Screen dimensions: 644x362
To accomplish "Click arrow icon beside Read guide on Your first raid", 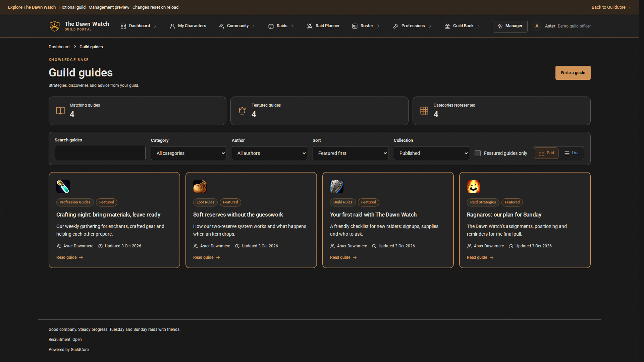I will (355, 258).
